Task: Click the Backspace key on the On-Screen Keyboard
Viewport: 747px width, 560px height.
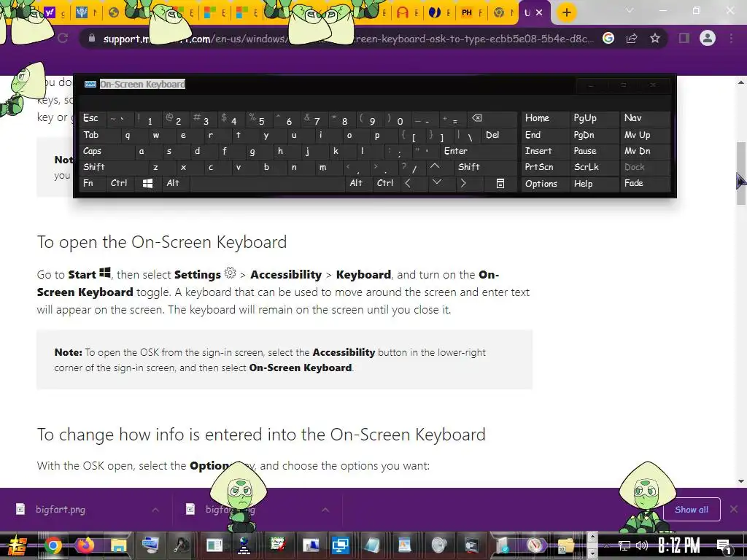Action: tap(477, 118)
